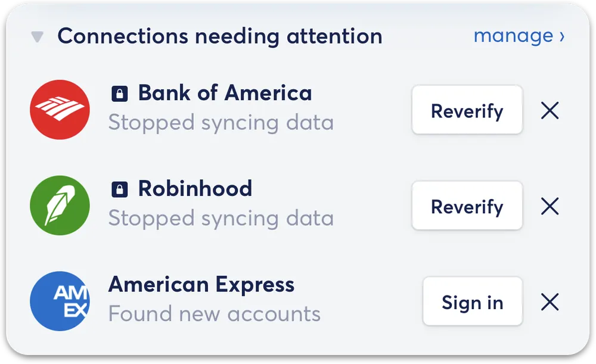Click Found new accounts status text
The width and height of the screenshot is (596, 364).
pyautogui.click(x=215, y=314)
